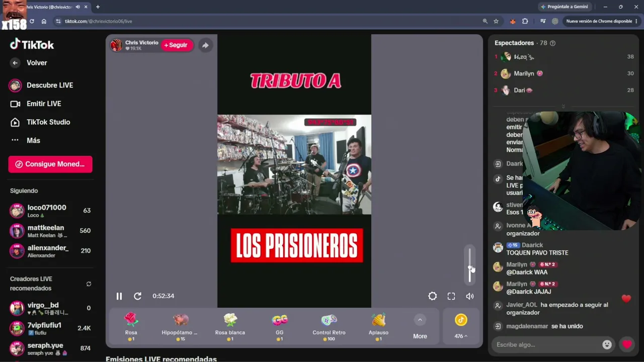This screenshot has height=362, width=644.
Task: Click the Consigue Monedas button
Action: click(50, 164)
